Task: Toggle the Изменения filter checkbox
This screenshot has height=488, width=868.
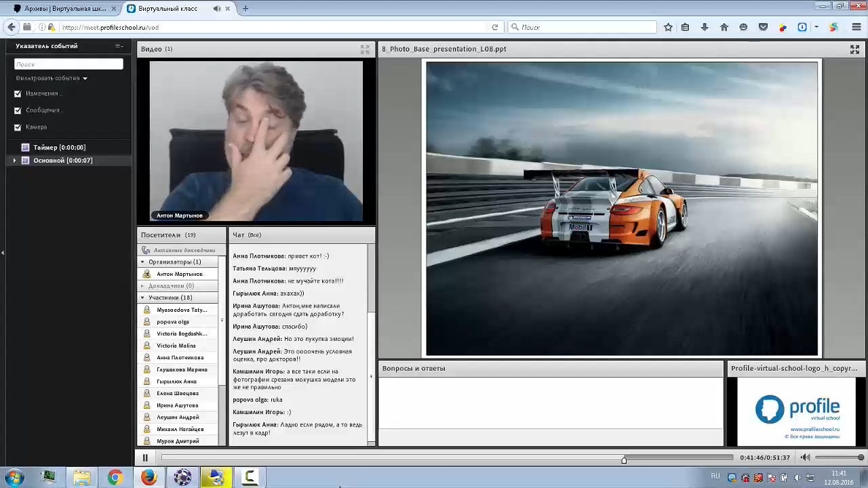Action: pos(18,94)
